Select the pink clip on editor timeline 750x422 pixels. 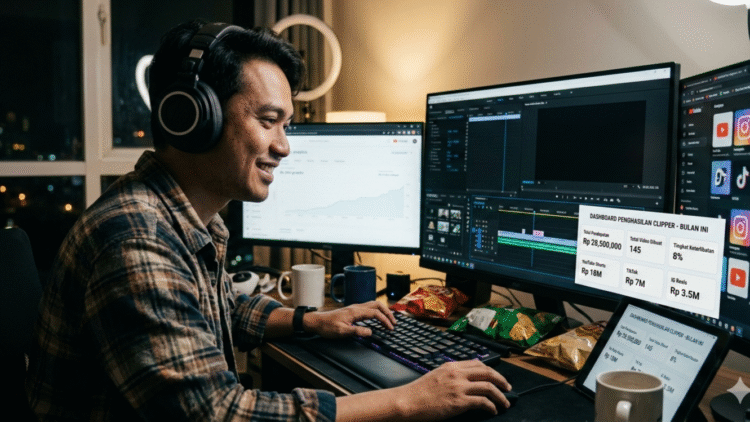538,233
